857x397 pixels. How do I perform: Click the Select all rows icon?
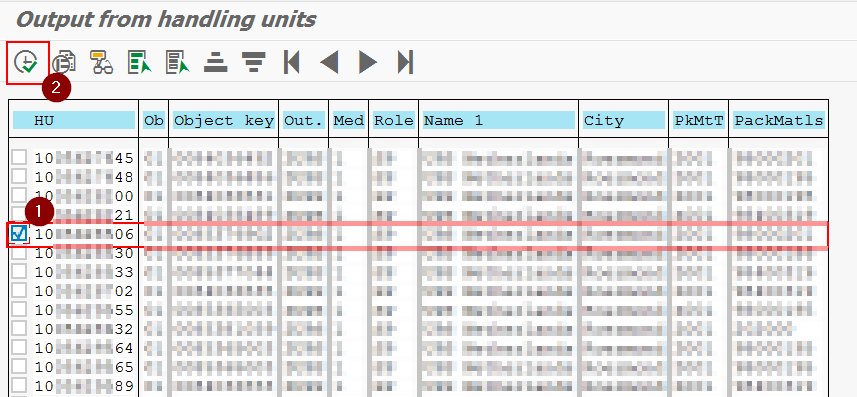click(x=139, y=62)
